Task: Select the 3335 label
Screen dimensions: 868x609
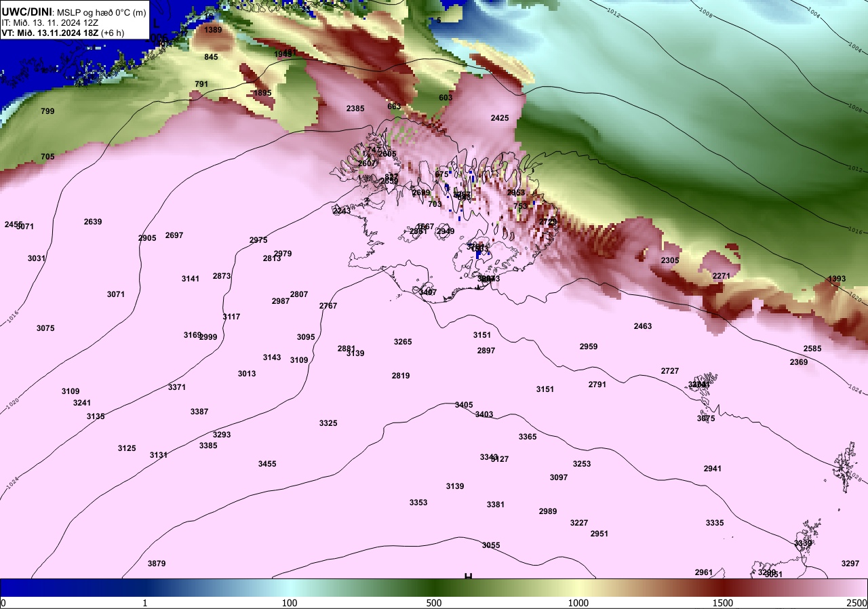Action: [715, 523]
